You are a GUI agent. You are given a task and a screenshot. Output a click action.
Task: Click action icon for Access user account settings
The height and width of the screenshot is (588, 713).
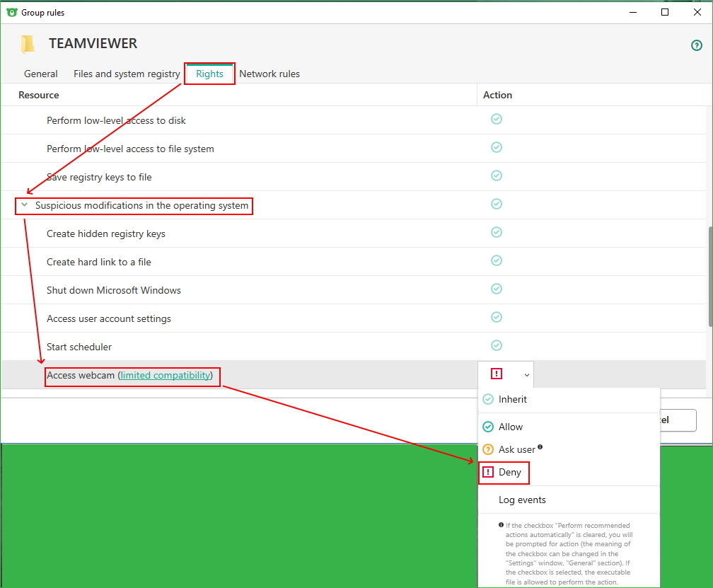click(x=496, y=317)
